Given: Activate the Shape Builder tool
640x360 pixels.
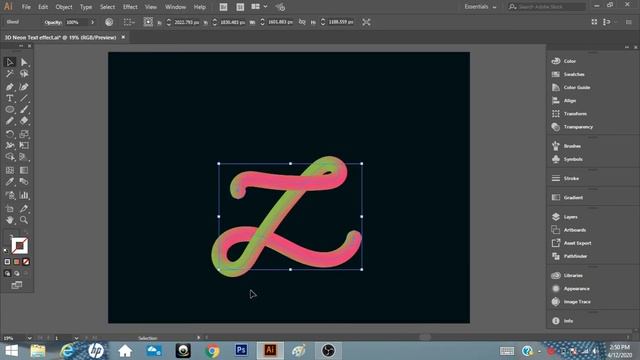Looking at the screenshot, I should pos(10,157).
